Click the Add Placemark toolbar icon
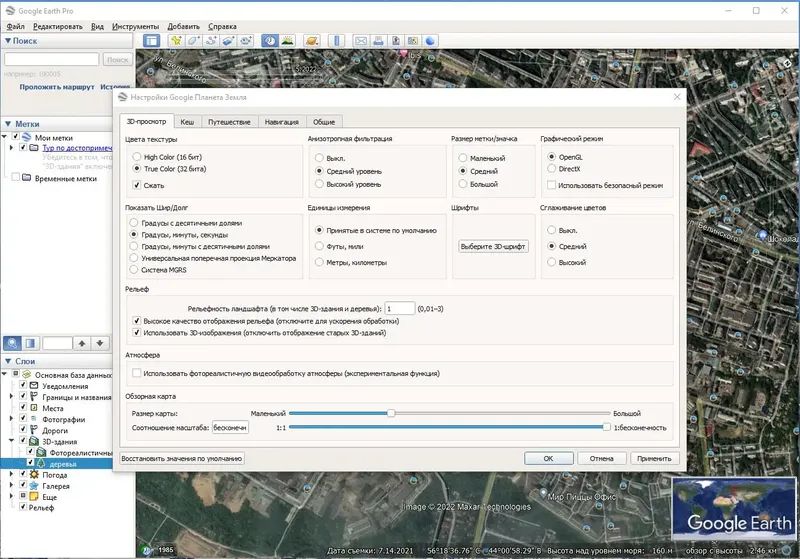Screen dimensions: 800x559 click(176, 41)
